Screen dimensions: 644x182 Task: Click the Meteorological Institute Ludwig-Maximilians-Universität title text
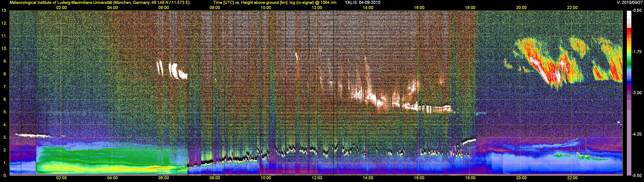(x=100, y=3)
